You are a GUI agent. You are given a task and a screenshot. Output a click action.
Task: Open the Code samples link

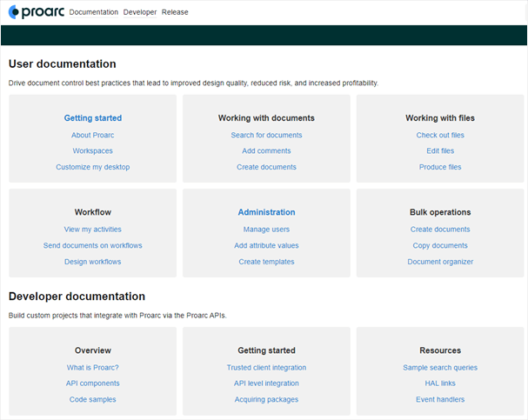pos(92,399)
